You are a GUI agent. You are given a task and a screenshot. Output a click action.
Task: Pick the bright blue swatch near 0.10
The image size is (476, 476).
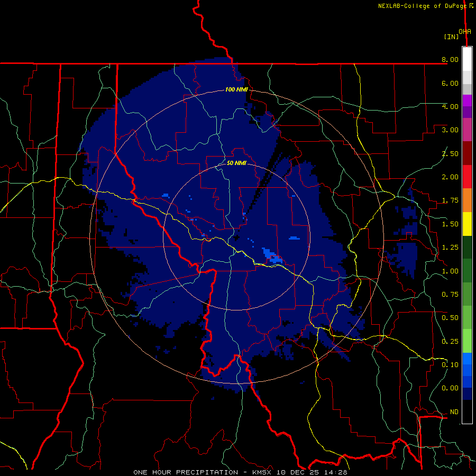(467, 359)
